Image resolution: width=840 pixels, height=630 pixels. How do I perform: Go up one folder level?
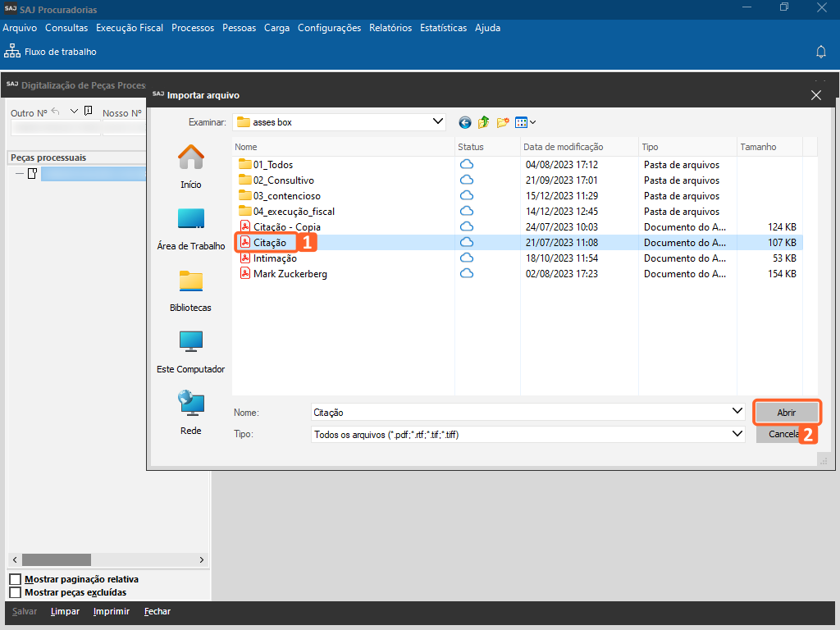(x=483, y=122)
